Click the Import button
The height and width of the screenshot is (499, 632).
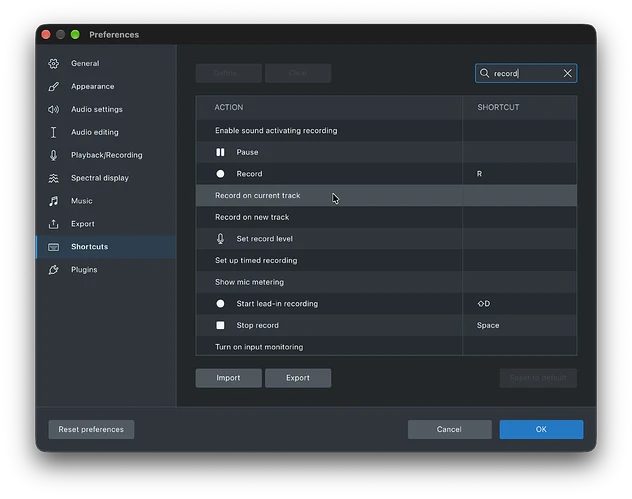coord(229,378)
